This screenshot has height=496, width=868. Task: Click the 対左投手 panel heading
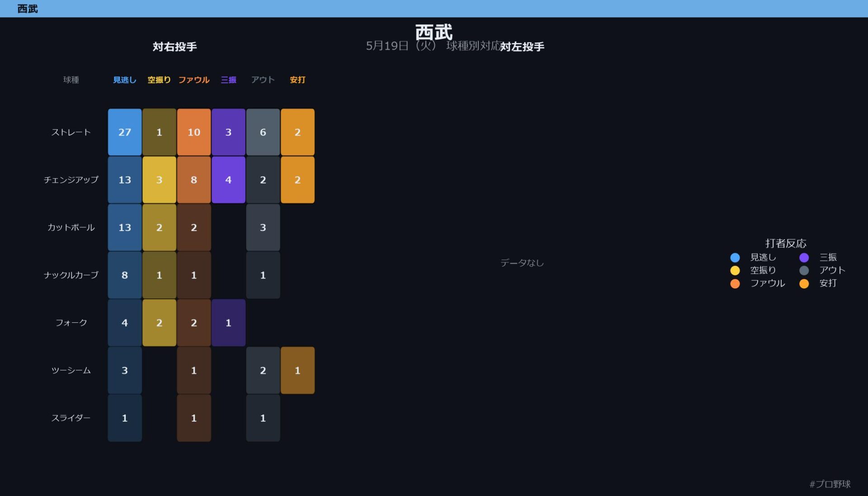(522, 47)
